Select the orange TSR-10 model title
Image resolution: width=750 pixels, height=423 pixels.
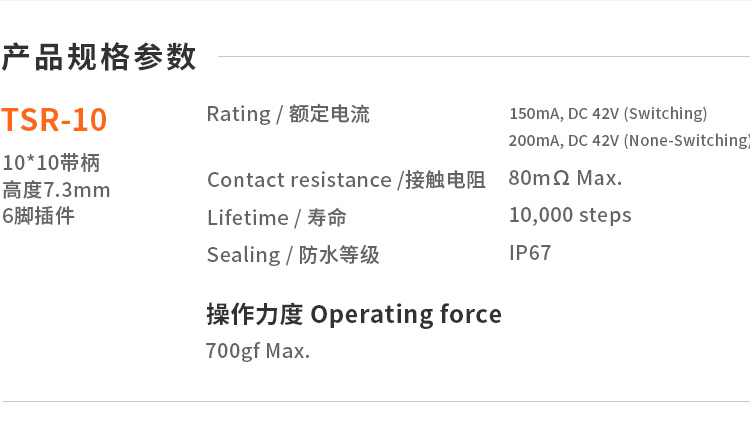click(x=54, y=120)
